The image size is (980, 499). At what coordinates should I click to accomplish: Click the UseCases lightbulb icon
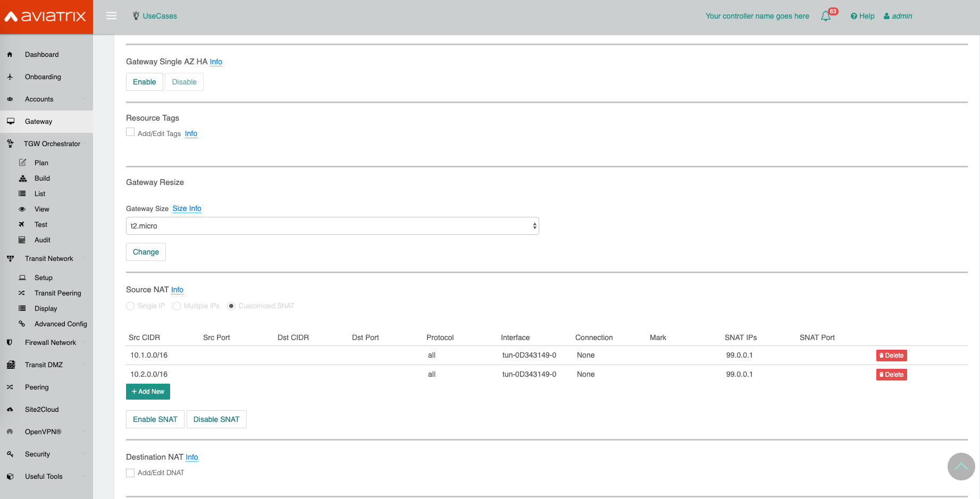coord(136,16)
